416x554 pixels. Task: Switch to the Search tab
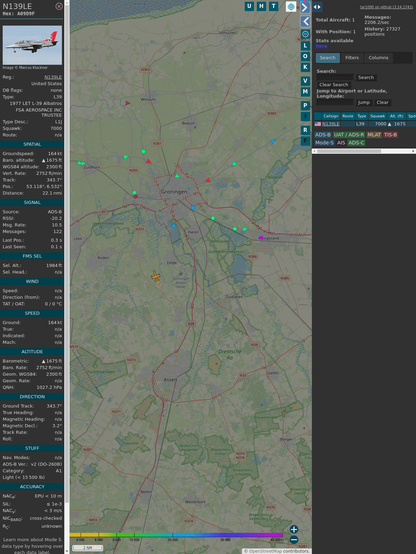328,58
